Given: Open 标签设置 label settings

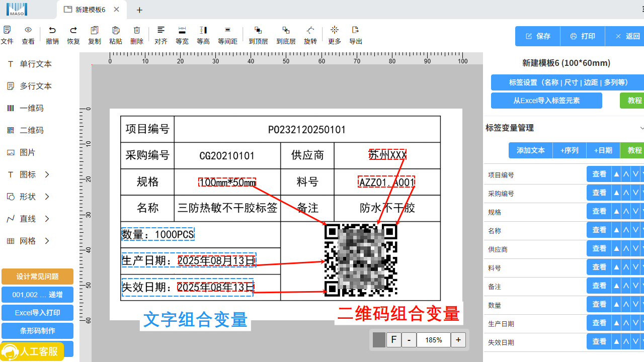Looking at the screenshot, I should pos(568,82).
